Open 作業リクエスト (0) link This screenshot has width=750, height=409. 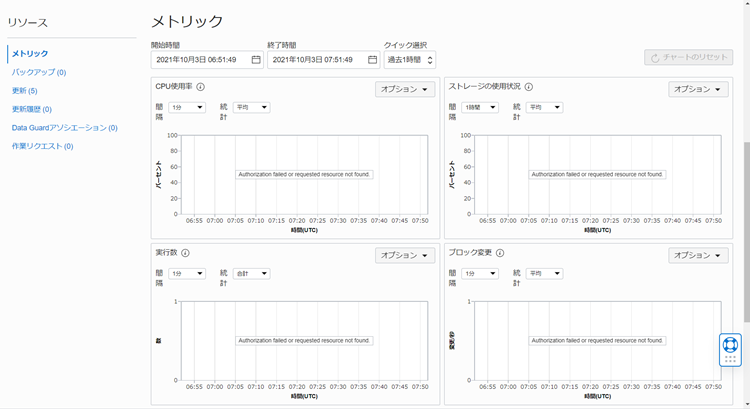(x=42, y=146)
